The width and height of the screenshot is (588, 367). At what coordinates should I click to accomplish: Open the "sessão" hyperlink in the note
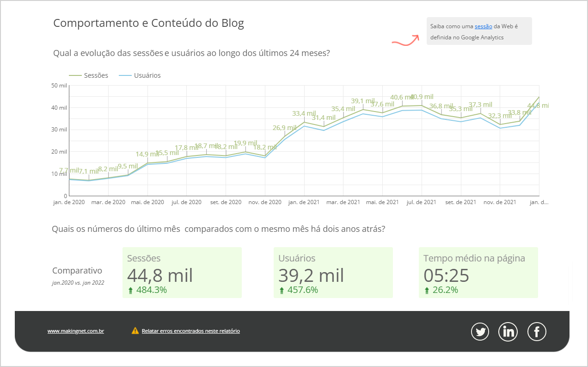[x=483, y=26]
